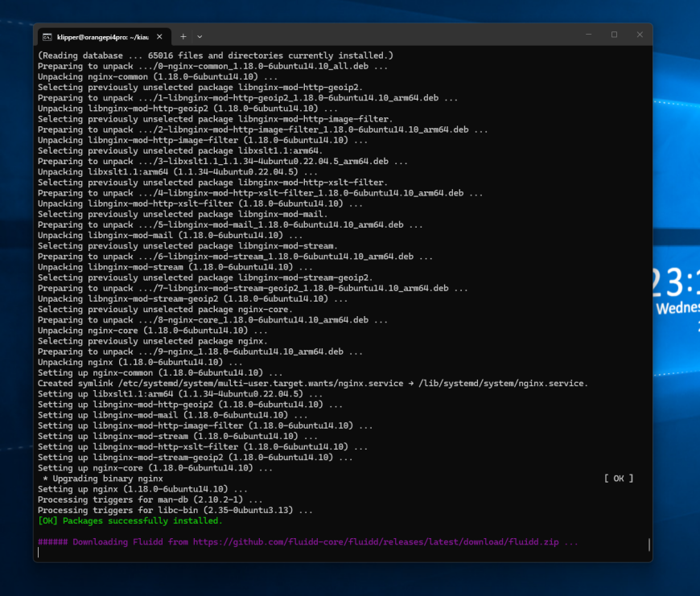Image resolution: width=700 pixels, height=596 pixels.
Task: Click 'Setting up libxslt1.1:arm64' line
Action: point(180,394)
